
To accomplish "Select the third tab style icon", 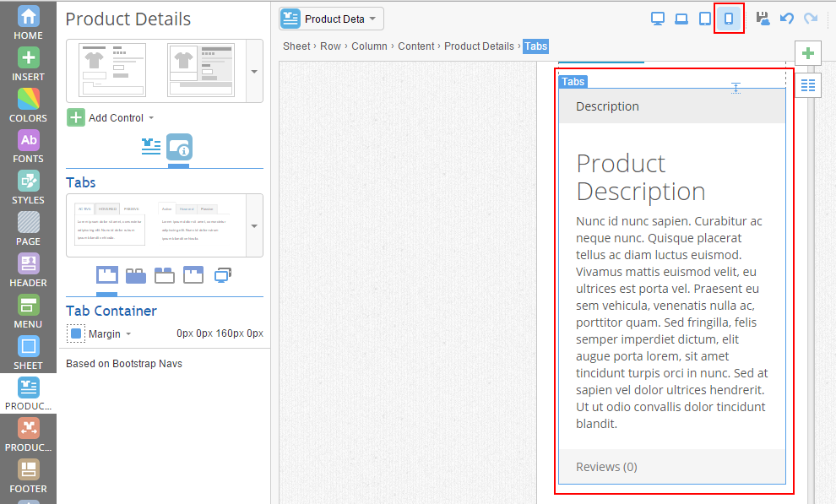I will 164,275.
